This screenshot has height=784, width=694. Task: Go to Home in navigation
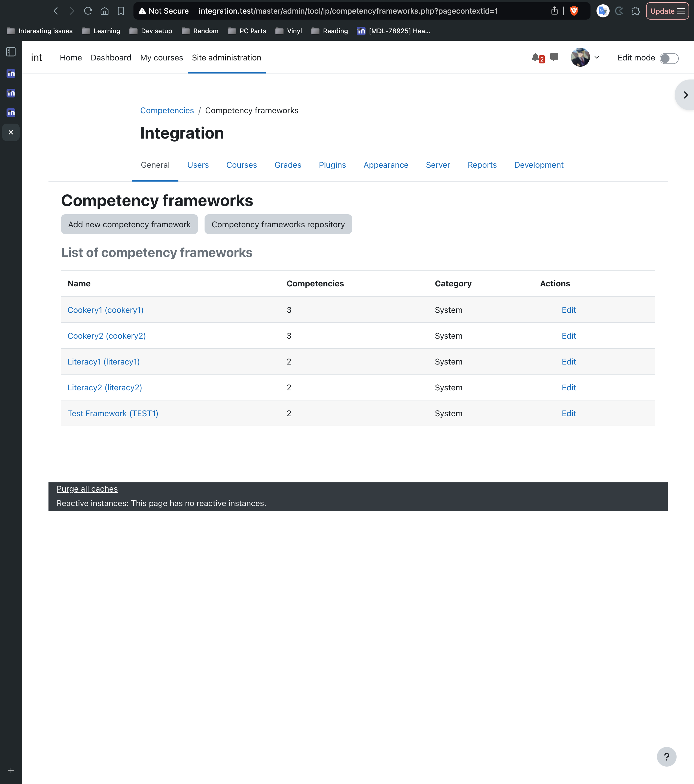click(x=71, y=57)
